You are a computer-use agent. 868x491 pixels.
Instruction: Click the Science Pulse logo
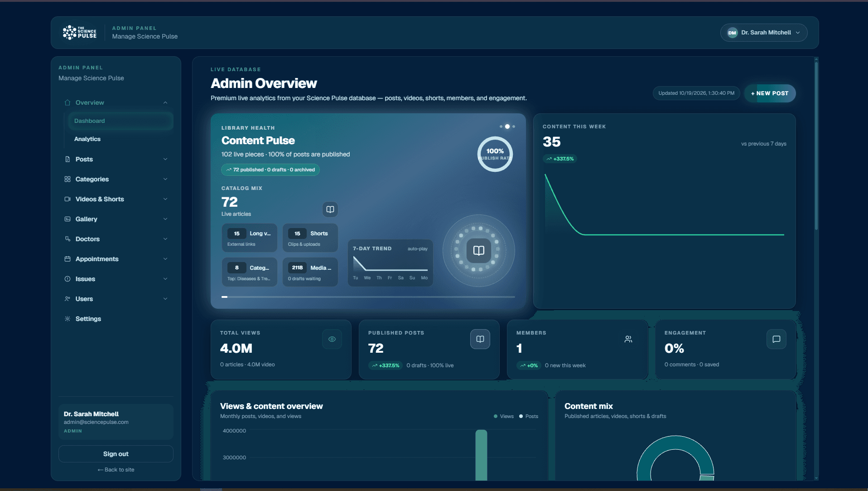80,32
